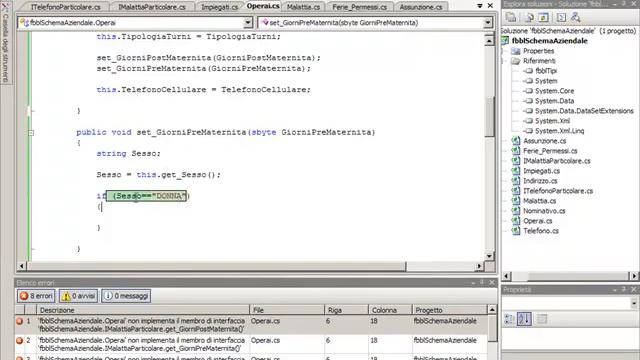640x360 pixels.
Task: Sort errors by Descrizione column header
Action: (x=143, y=310)
